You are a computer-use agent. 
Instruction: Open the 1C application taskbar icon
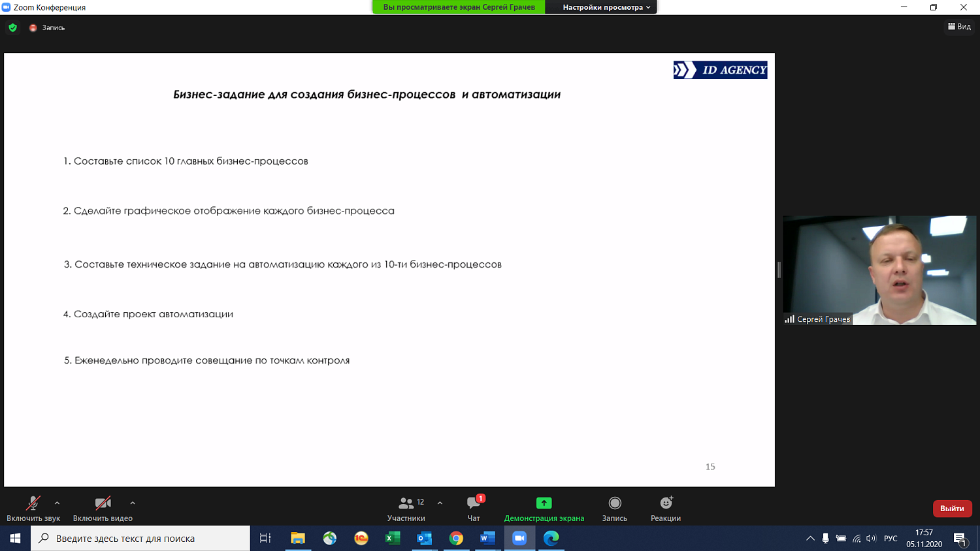pyautogui.click(x=361, y=538)
